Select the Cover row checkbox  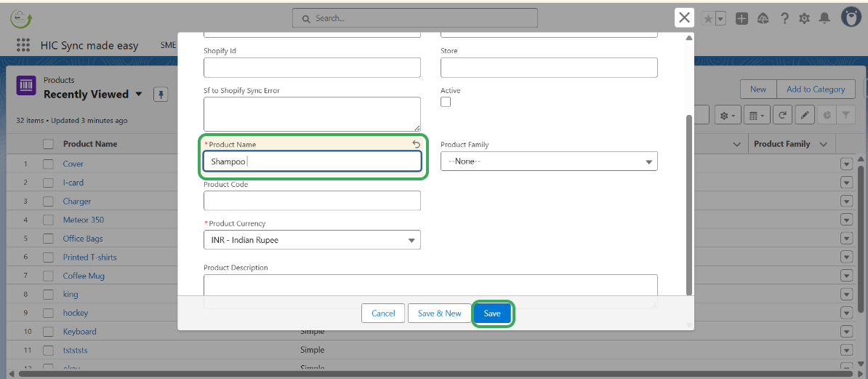[48, 164]
